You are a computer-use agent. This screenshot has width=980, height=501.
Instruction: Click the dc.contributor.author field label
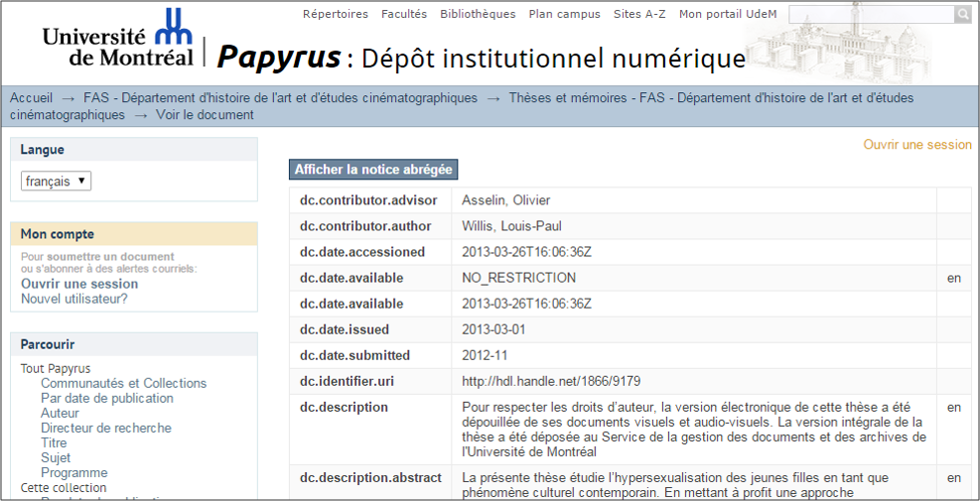tap(365, 226)
